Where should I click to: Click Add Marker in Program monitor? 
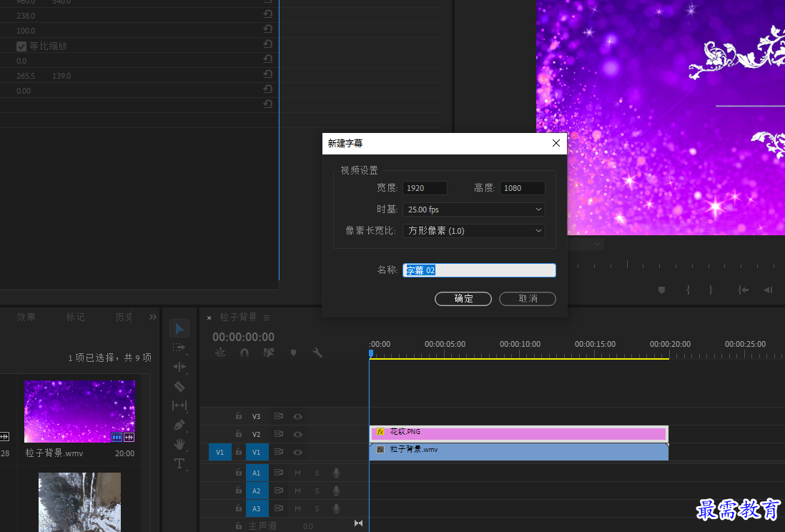pos(661,290)
